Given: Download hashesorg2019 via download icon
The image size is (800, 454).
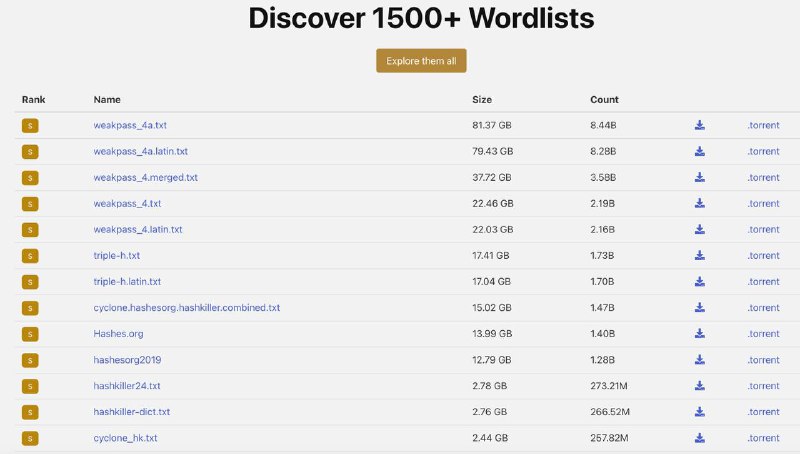Looking at the screenshot, I should click(699, 360).
